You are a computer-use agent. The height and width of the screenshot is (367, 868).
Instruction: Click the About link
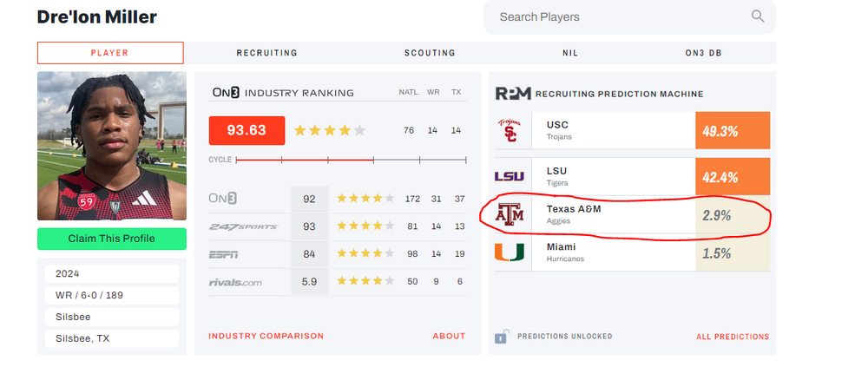(449, 337)
